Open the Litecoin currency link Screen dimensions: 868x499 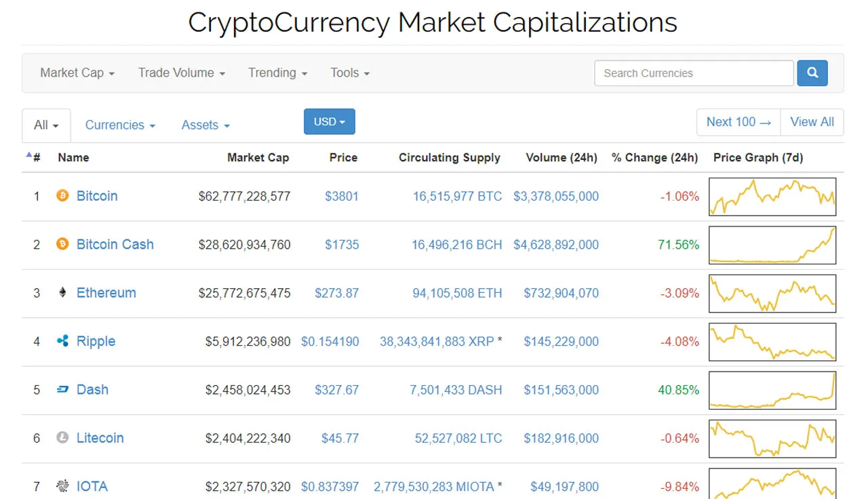pyautogui.click(x=100, y=438)
